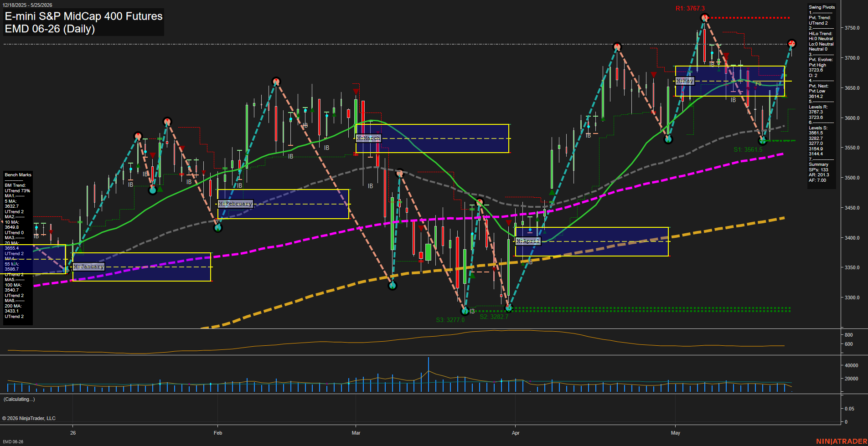Select the swing pivot low marker beside S3
Screen dimensions: 868x446
pyautogui.click(x=465, y=311)
